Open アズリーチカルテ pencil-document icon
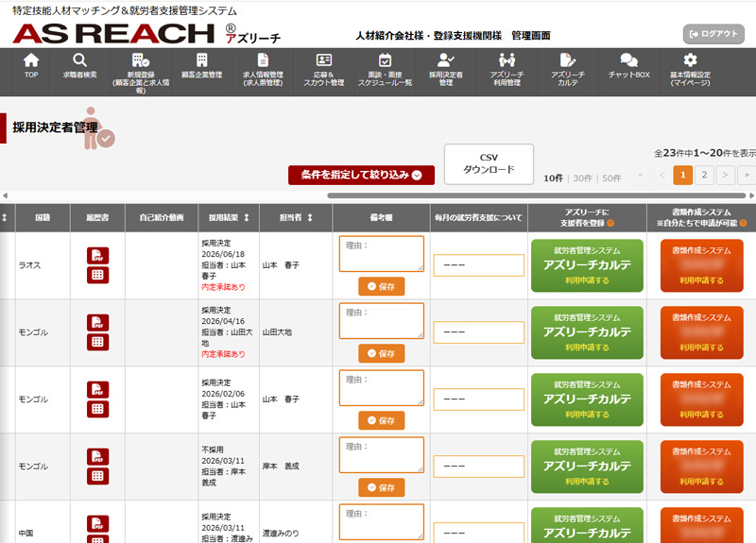 pos(568,60)
